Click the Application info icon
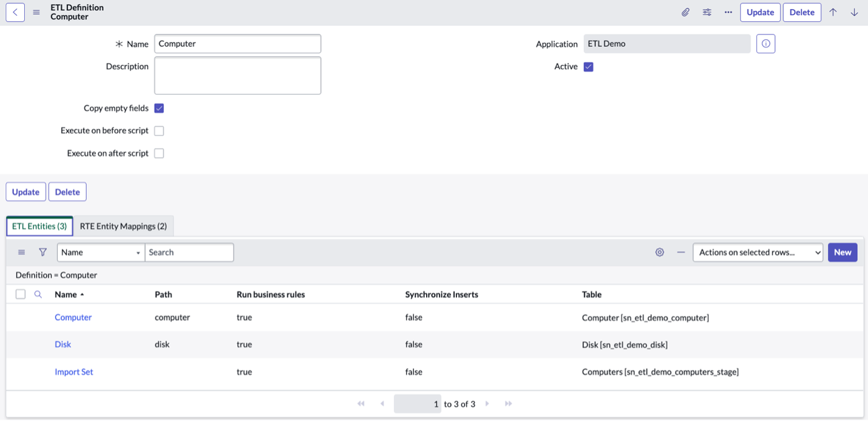 766,44
